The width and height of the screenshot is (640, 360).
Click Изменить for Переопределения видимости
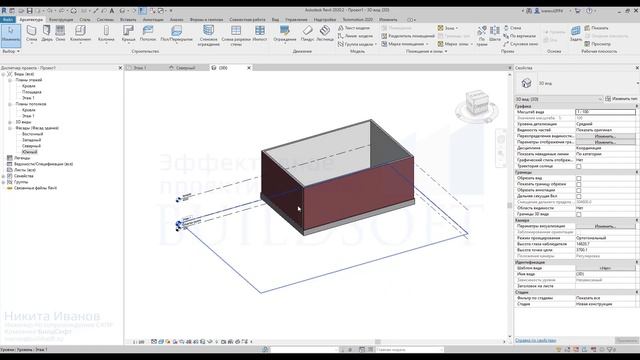[x=605, y=136]
